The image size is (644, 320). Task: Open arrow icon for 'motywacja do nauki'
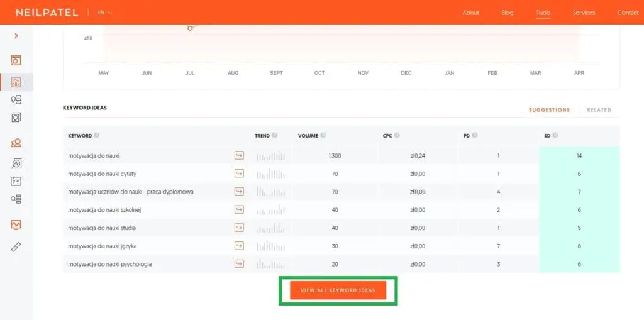[239, 155]
